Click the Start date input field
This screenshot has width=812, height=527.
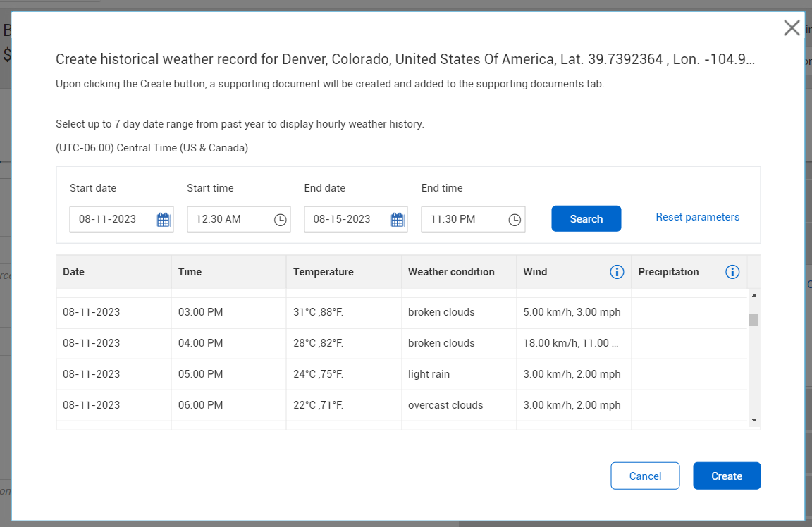tap(111, 219)
